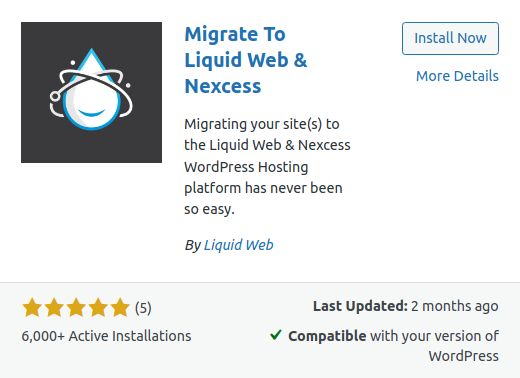Select the rating count (5)

pos(143,308)
